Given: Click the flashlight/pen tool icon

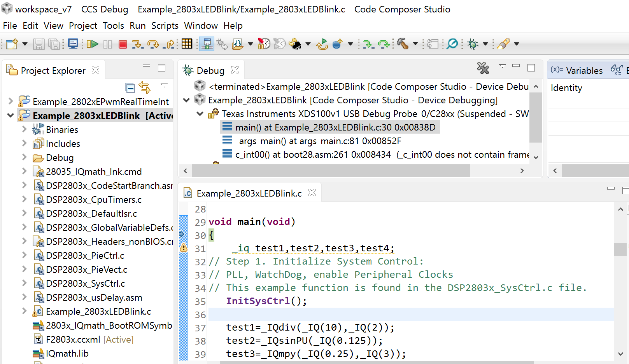Looking at the screenshot, I should (x=503, y=44).
